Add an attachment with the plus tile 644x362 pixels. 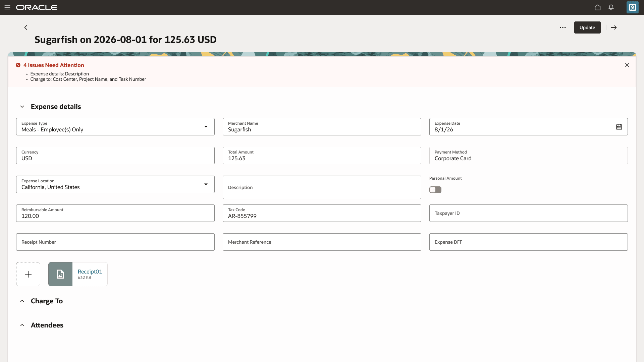[28, 274]
